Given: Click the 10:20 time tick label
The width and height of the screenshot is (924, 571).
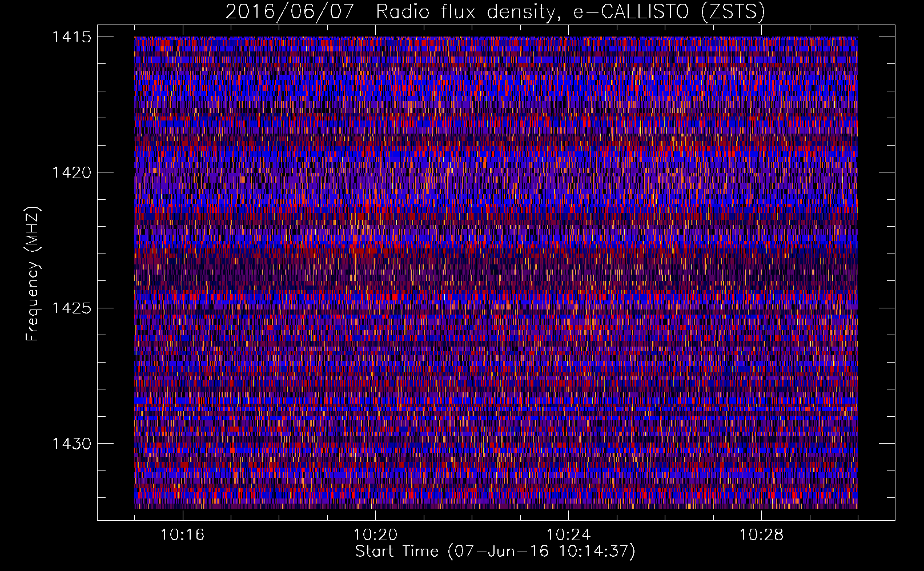Looking at the screenshot, I should 375,535.
